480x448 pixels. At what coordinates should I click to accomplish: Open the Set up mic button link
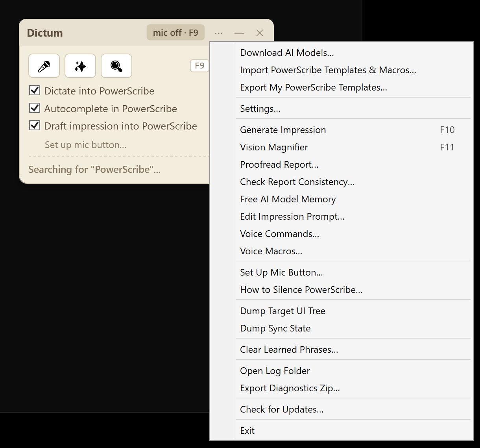coord(86,145)
